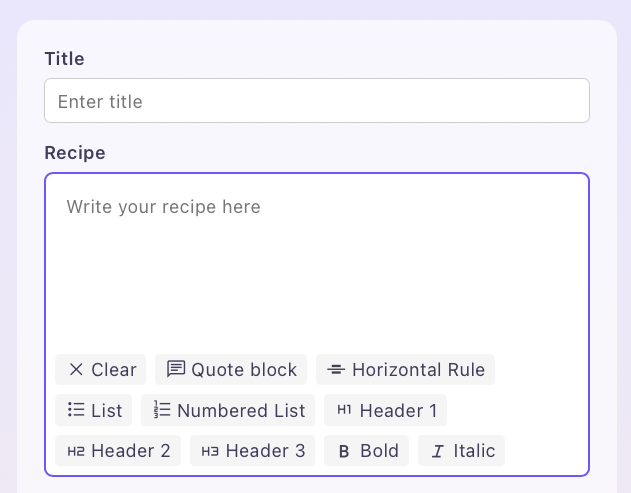Click the Horizontal Rule strikethrough-line icon
631x493 pixels.
pyautogui.click(x=336, y=370)
